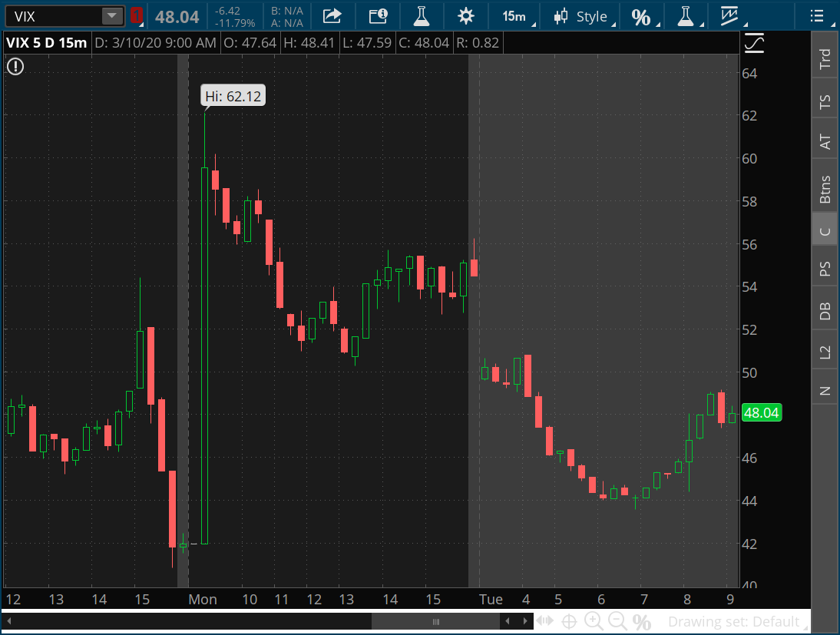The width and height of the screenshot is (840, 635).
Task: Click the Mon label on time axis
Action: (203, 599)
